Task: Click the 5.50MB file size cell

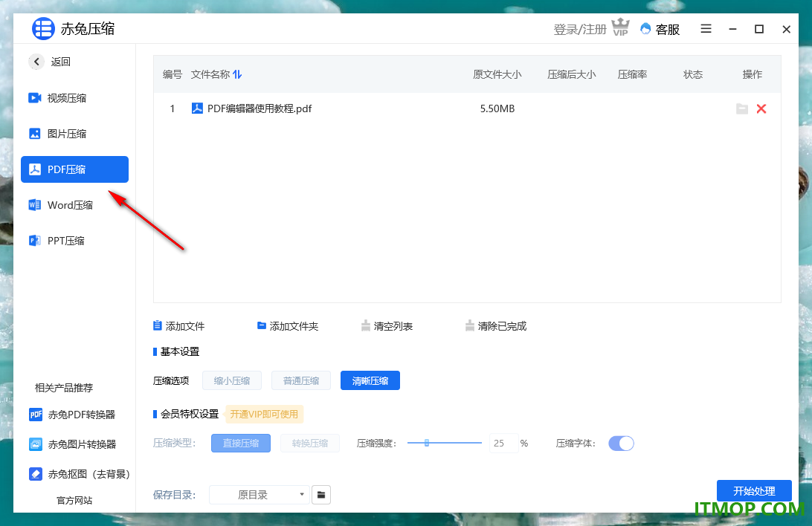Action: point(497,108)
